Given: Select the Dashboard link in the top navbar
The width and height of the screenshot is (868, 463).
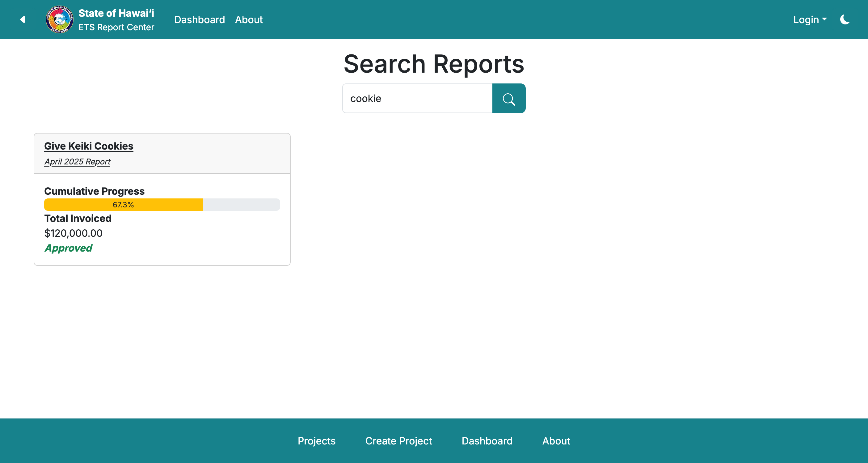Looking at the screenshot, I should pos(199,19).
